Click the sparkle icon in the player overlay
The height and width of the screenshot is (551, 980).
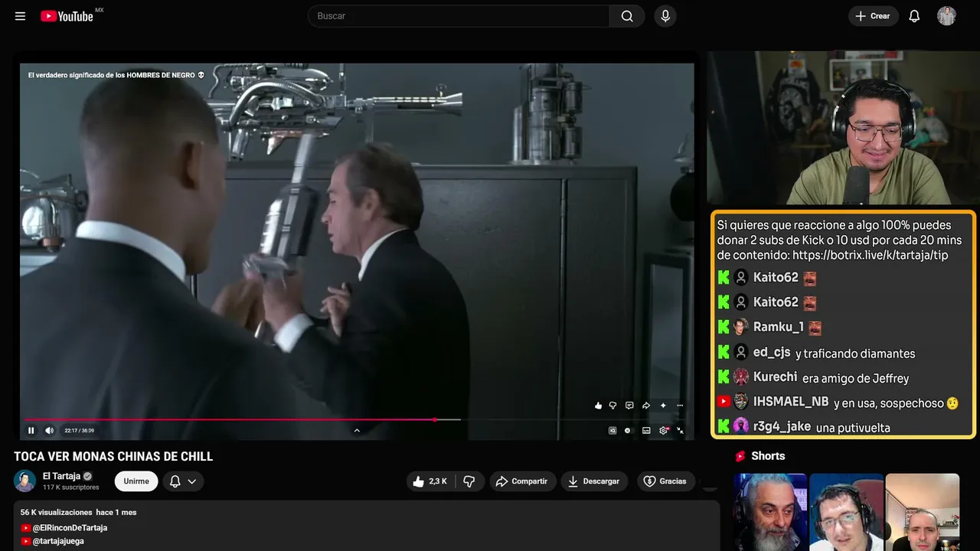tap(663, 406)
